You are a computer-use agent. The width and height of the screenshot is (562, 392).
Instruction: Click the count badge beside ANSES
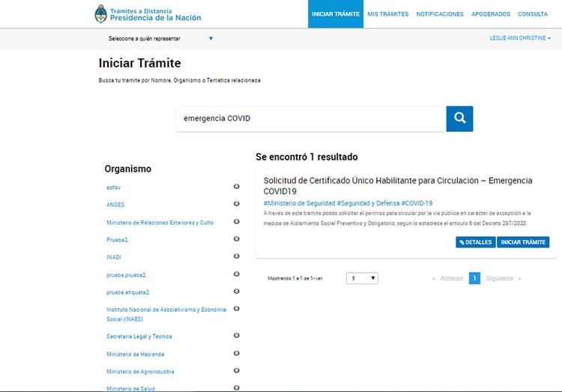tap(237, 204)
